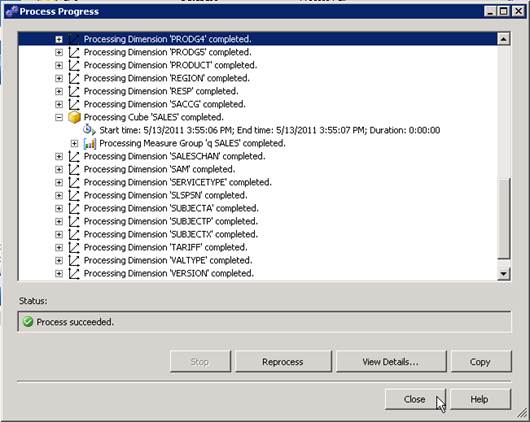Open View Details dialog
Screen dimensions: 530x422
pos(391,362)
